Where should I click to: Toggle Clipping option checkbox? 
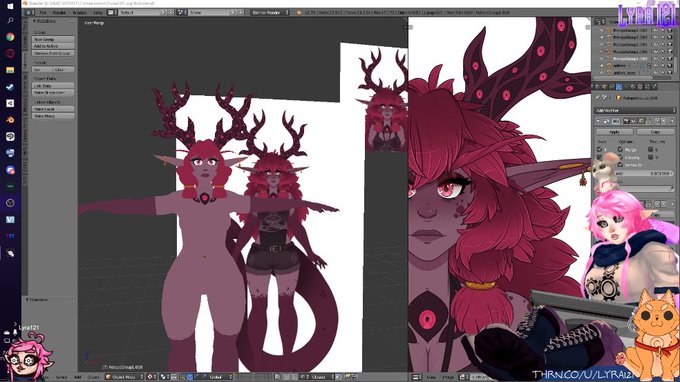(x=620, y=157)
